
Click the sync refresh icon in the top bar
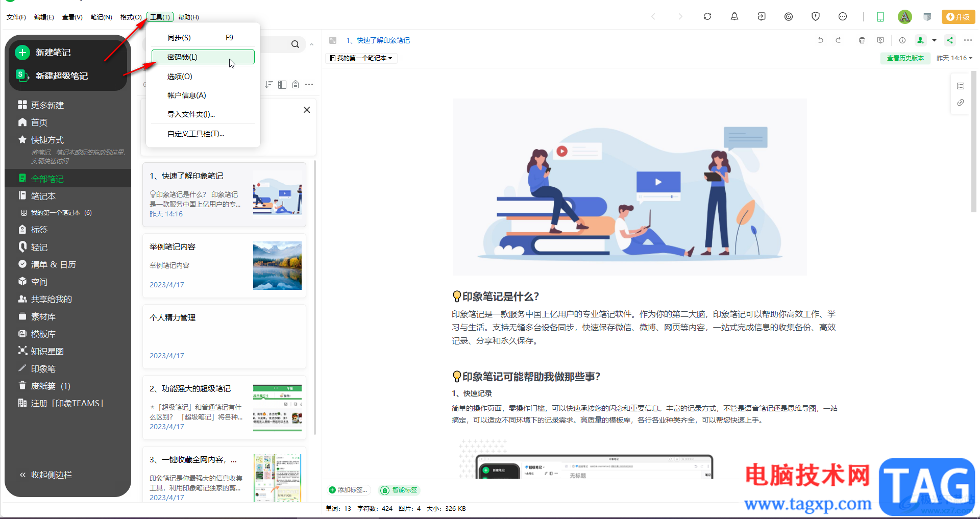pyautogui.click(x=707, y=16)
